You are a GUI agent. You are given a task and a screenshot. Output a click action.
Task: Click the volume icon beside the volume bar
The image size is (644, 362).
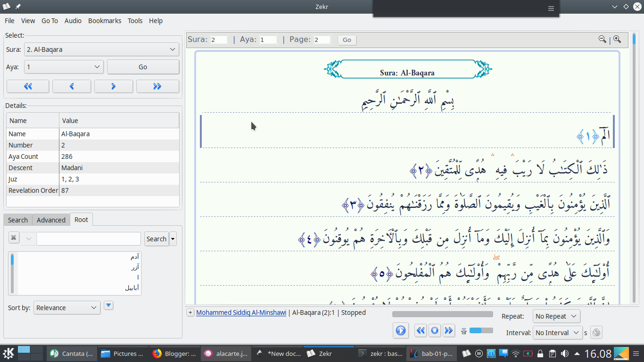tap(463, 331)
